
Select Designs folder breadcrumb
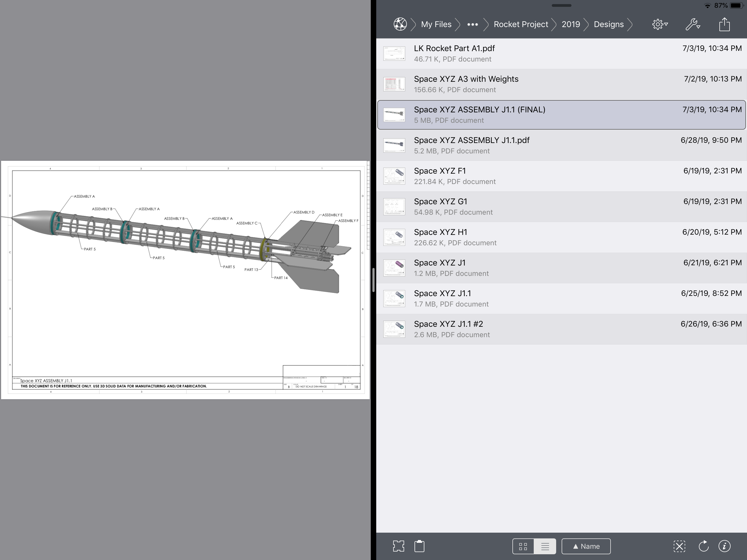click(609, 24)
